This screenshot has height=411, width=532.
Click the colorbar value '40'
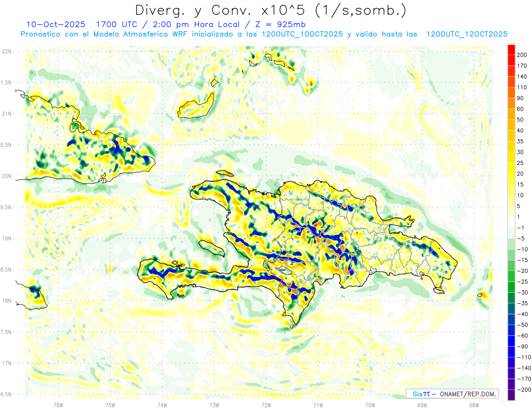(x=521, y=130)
